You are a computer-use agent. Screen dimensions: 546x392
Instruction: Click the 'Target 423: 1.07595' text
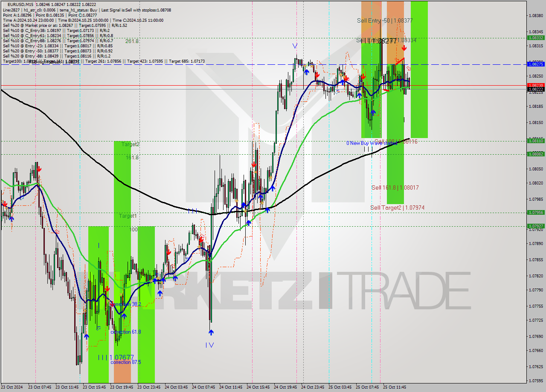pos(147,61)
